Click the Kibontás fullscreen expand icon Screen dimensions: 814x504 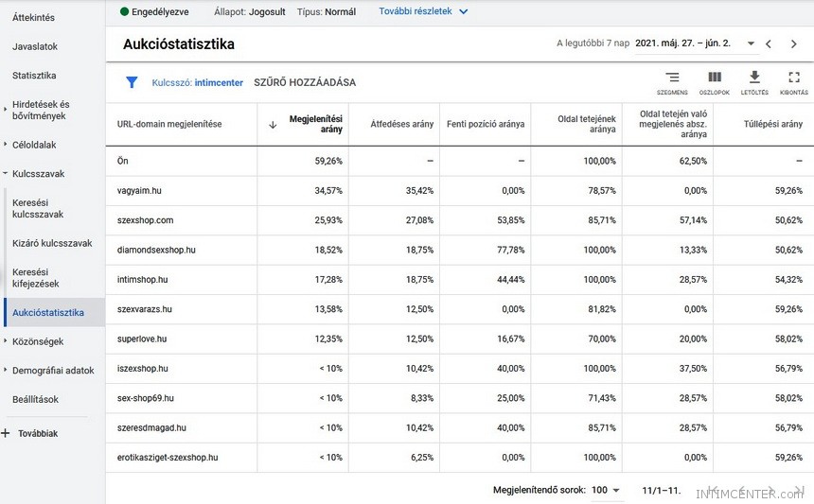point(794,78)
